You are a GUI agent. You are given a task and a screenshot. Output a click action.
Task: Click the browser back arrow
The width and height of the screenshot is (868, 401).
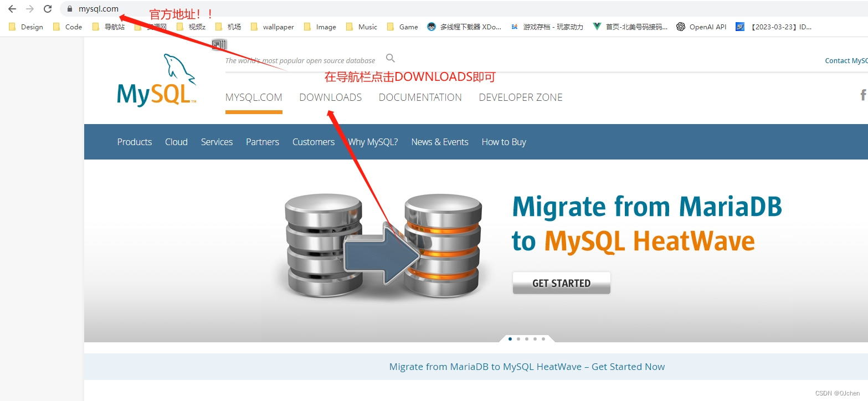tap(12, 9)
